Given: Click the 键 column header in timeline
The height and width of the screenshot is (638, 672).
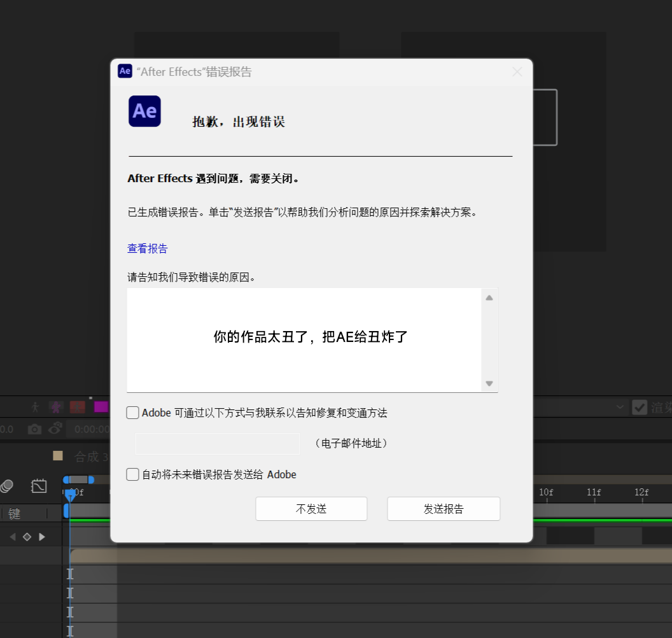Looking at the screenshot, I should pyautogui.click(x=14, y=513).
